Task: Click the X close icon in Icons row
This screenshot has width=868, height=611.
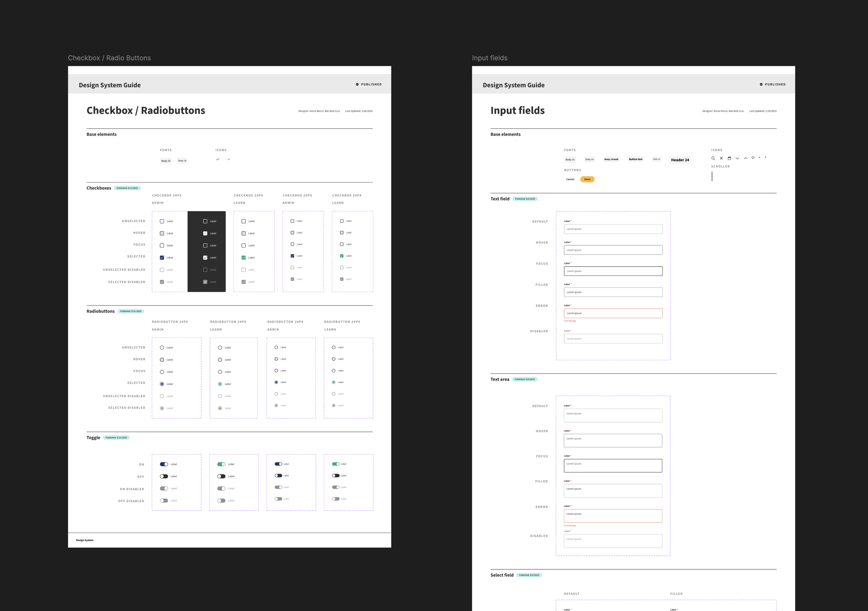Action: coord(721,158)
